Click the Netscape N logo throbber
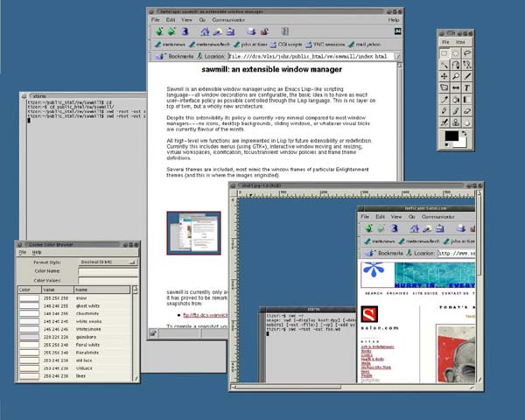 [x=398, y=31]
